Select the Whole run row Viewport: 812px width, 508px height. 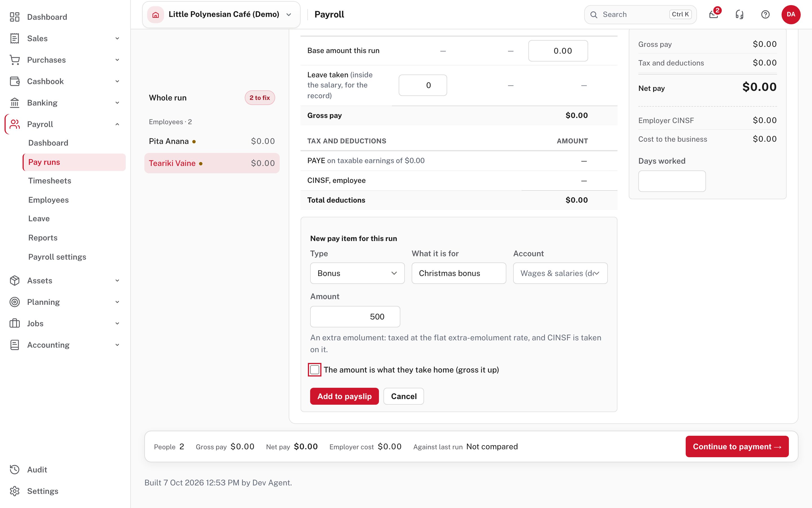click(x=212, y=98)
